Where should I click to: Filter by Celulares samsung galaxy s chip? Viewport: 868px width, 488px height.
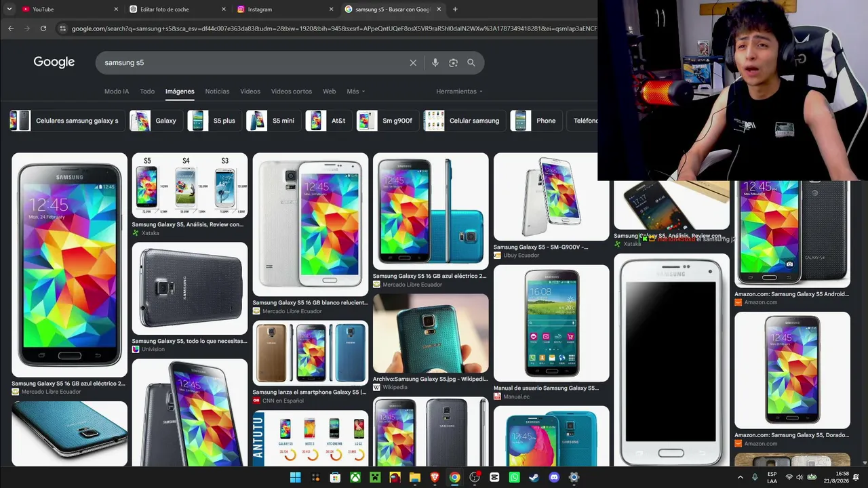pyautogui.click(x=66, y=121)
